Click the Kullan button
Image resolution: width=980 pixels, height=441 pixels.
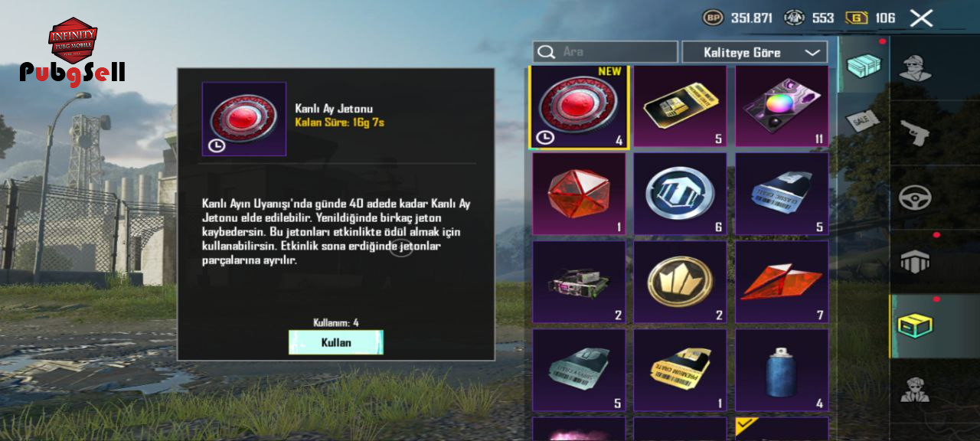(335, 342)
